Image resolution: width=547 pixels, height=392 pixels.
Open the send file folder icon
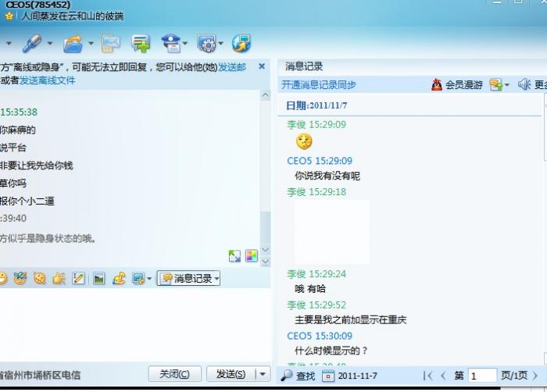73,44
